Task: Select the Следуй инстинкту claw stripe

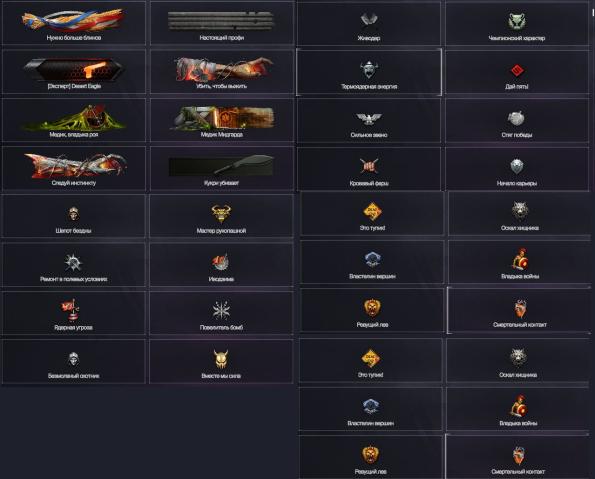Action: point(74,168)
